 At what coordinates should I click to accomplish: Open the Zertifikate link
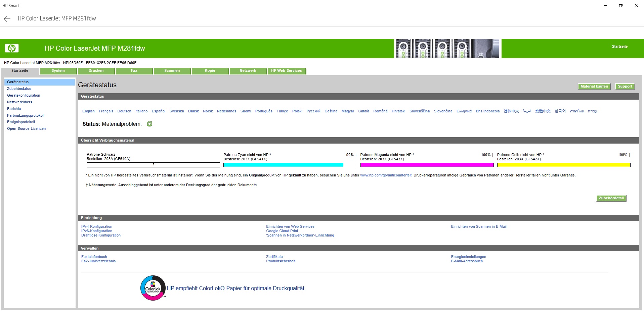click(274, 257)
